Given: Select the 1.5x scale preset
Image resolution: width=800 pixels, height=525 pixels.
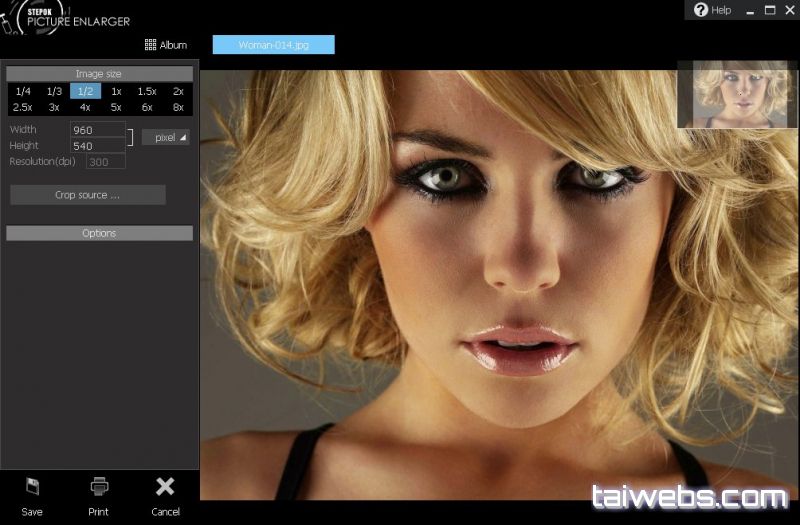Looking at the screenshot, I should [147, 91].
